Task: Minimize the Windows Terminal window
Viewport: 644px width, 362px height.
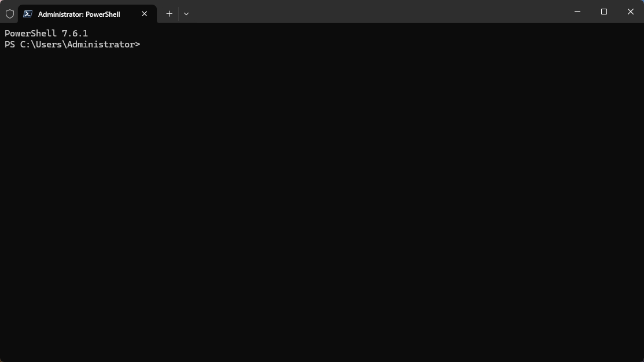Action: pos(577,12)
